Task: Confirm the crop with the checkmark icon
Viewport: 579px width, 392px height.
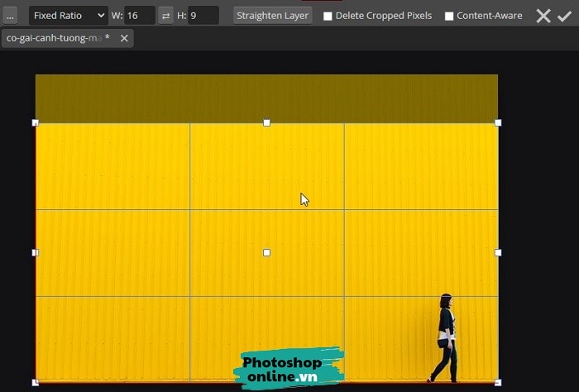Action: coord(566,16)
